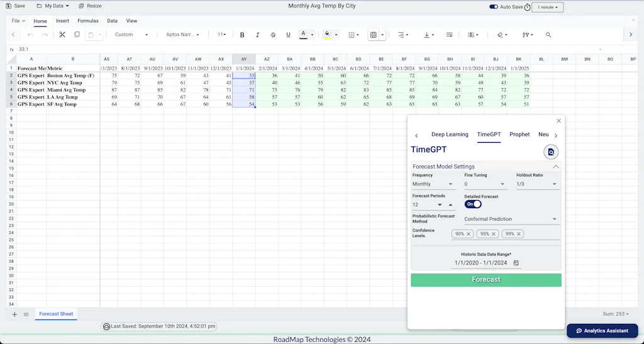Switch to the Prophet tab
Image resolution: width=644 pixels, height=344 pixels.
519,135
